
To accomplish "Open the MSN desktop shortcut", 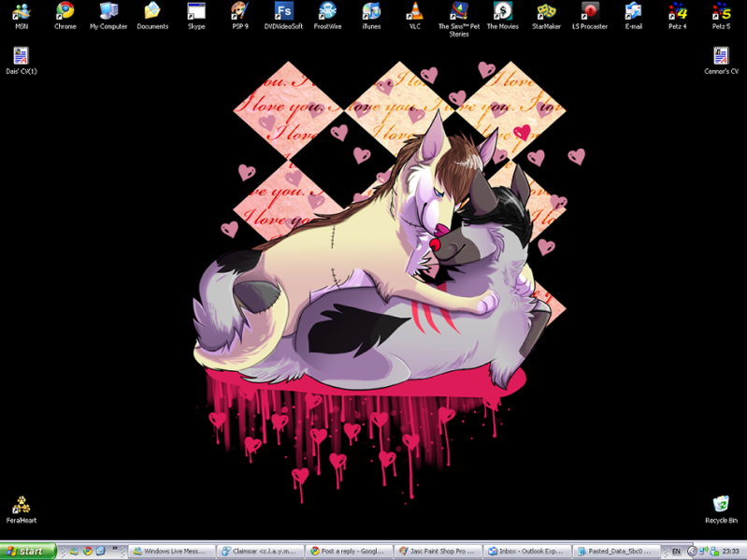I will click(x=22, y=15).
